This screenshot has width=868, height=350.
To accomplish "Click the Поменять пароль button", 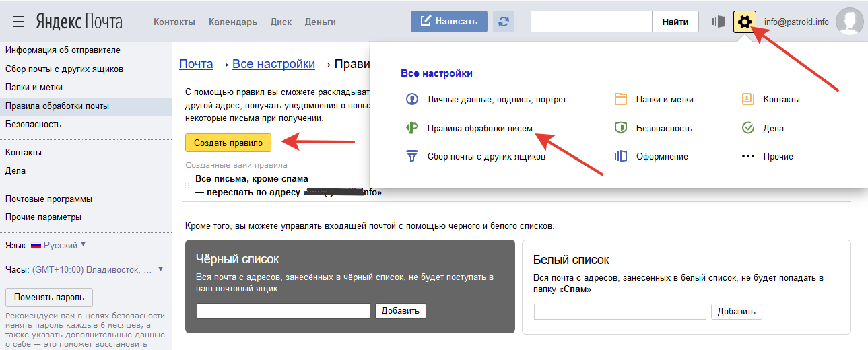I will coord(49,297).
